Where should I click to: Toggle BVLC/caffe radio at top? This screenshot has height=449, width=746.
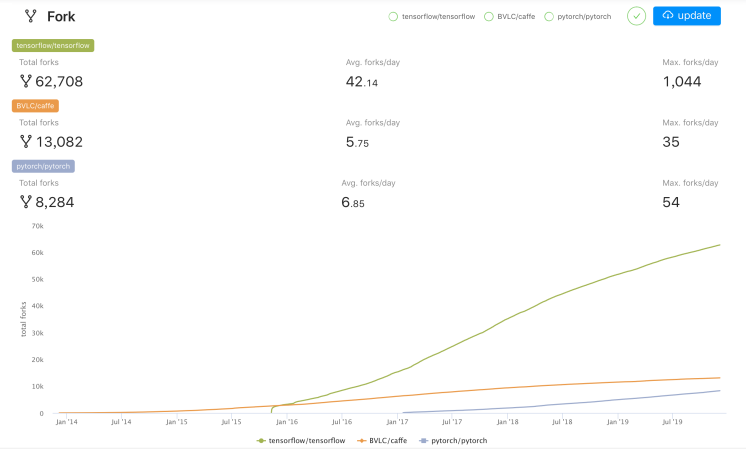[x=488, y=17]
